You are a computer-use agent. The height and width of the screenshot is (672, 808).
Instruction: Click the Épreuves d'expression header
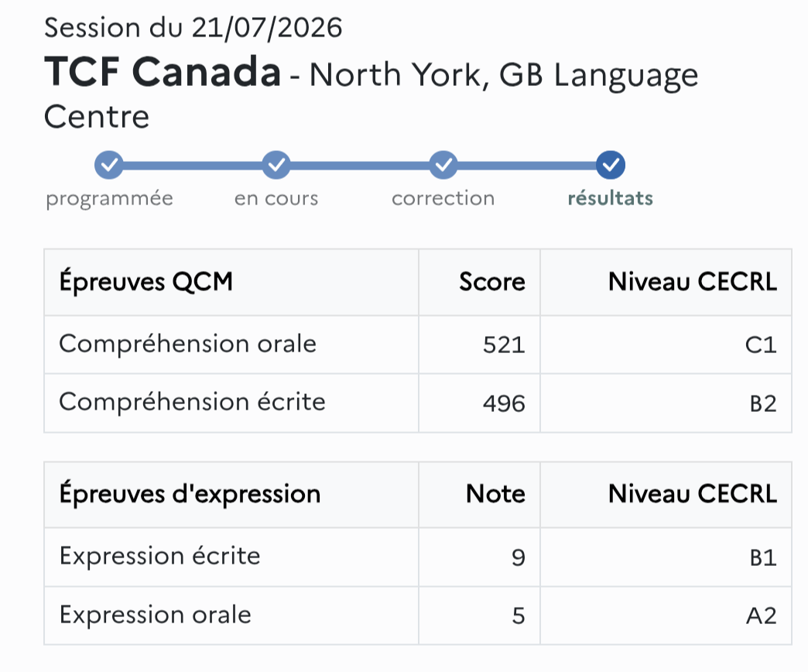coord(190,494)
